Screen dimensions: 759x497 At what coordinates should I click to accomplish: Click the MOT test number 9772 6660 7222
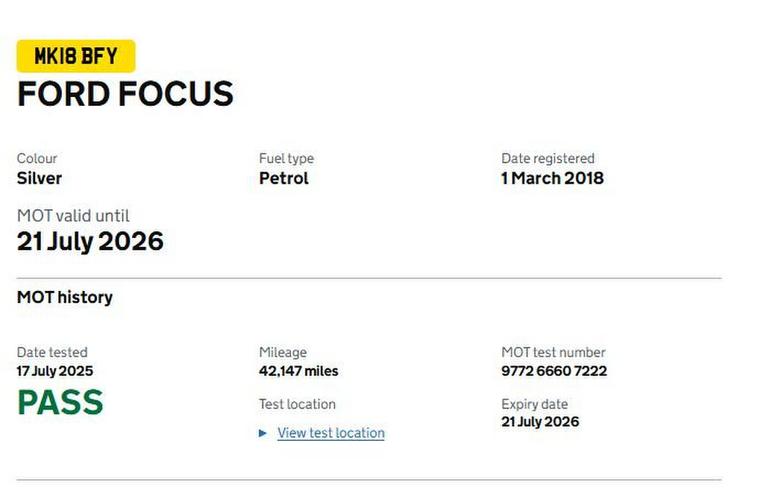tap(553, 371)
